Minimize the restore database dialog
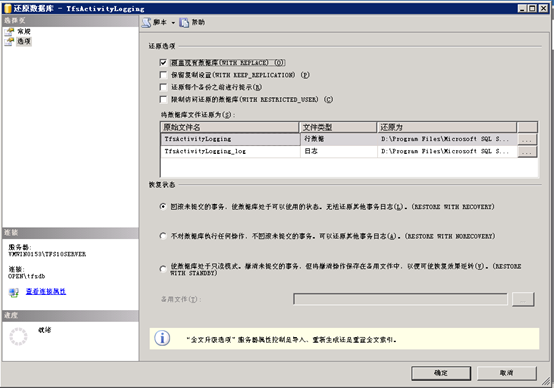554x388 pixels. 523,8
